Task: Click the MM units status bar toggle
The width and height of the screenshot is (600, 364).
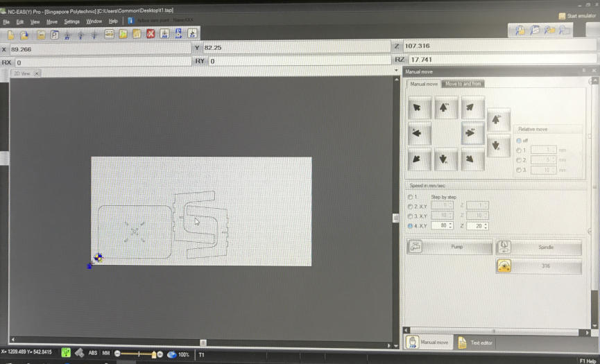Action: tap(106, 353)
